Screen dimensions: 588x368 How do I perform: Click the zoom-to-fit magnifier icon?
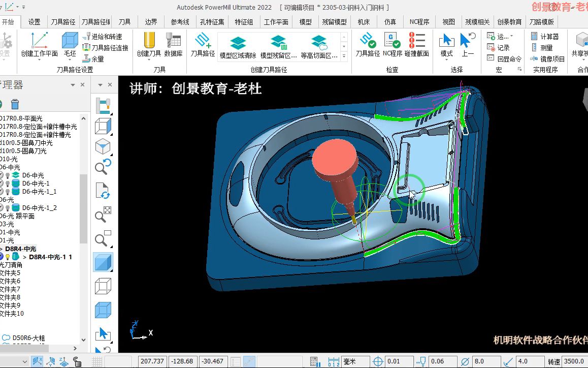[103, 214]
